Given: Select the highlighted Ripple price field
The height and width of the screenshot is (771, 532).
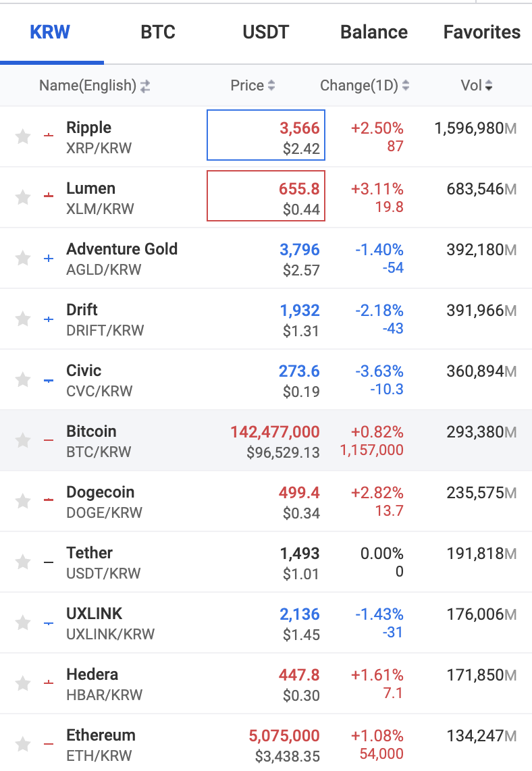Looking at the screenshot, I should [265, 135].
